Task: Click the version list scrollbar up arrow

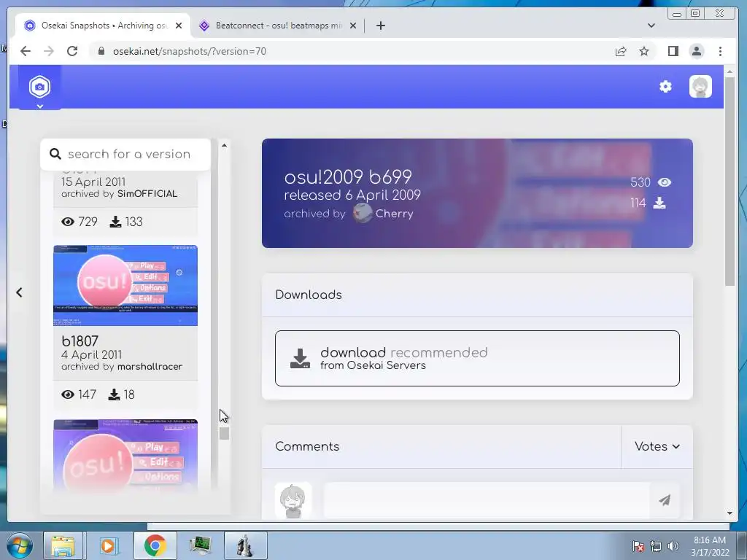Action: [x=225, y=145]
